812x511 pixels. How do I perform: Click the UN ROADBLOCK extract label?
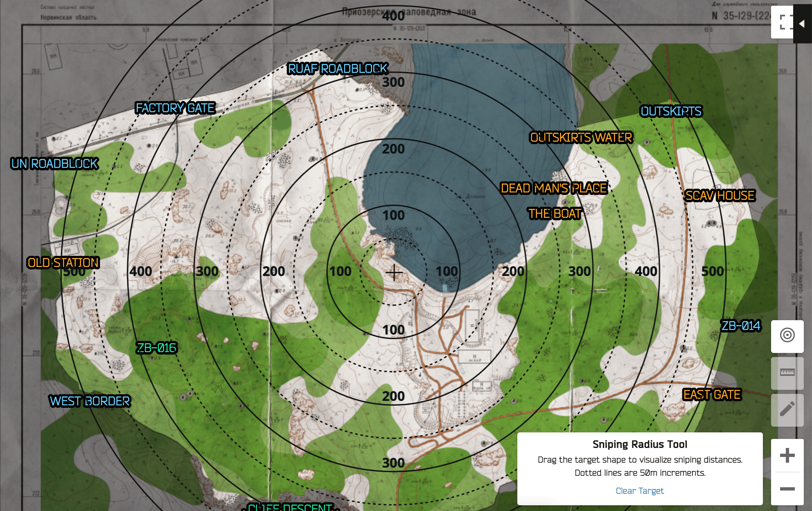click(54, 164)
